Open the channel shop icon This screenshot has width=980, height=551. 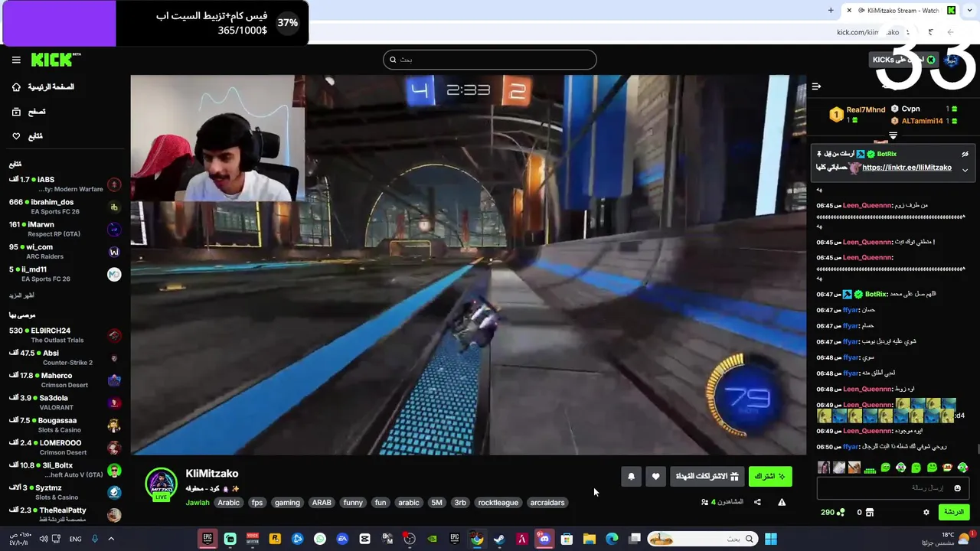[x=870, y=513]
